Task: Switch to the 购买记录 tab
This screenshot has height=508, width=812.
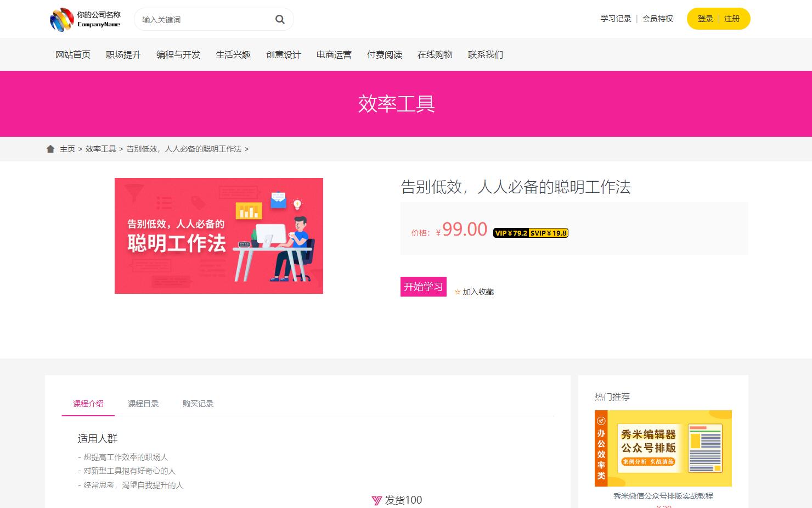Action: coord(198,404)
